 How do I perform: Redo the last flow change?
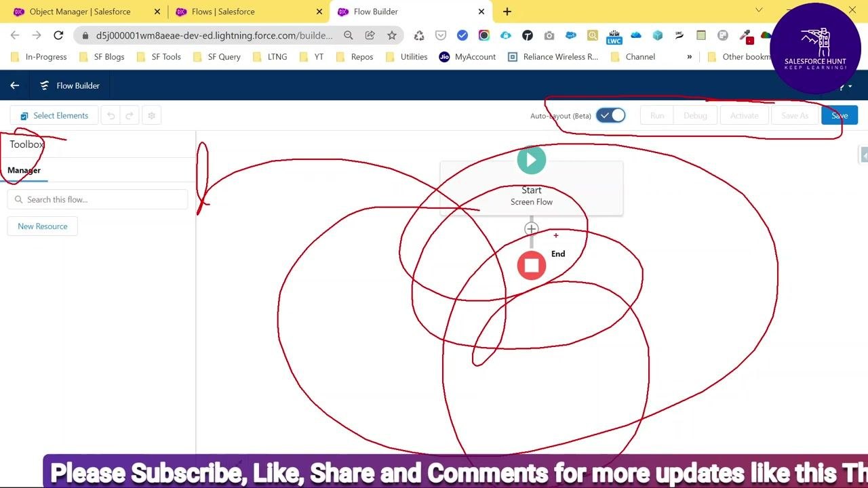coord(130,116)
